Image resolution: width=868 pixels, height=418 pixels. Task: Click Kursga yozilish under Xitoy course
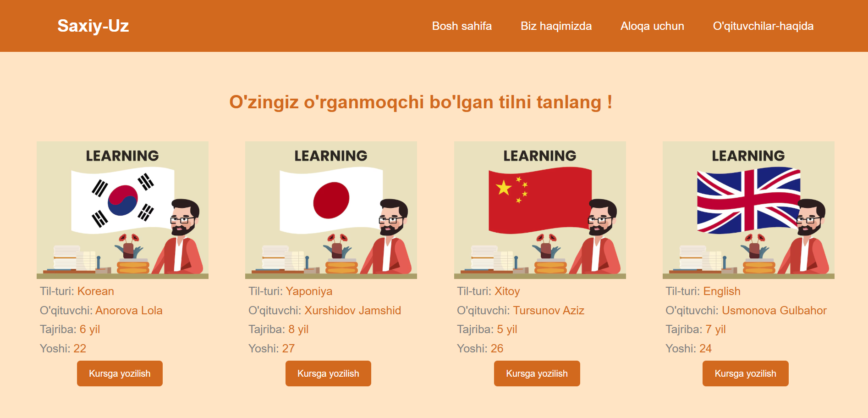click(537, 373)
